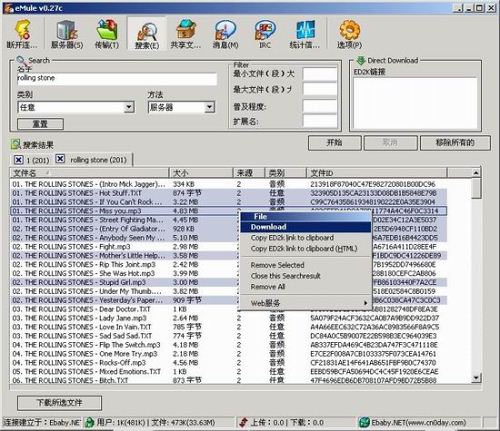Click the Ebaby.NET server icon in status bar
The image size is (500, 431).
[x=364, y=422]
